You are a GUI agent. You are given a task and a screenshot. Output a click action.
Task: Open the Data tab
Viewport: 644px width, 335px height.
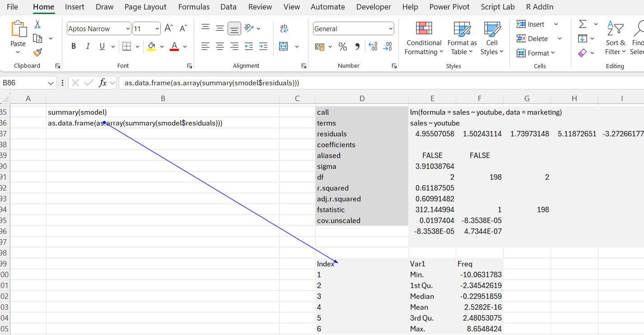click(x=229, y=7)
